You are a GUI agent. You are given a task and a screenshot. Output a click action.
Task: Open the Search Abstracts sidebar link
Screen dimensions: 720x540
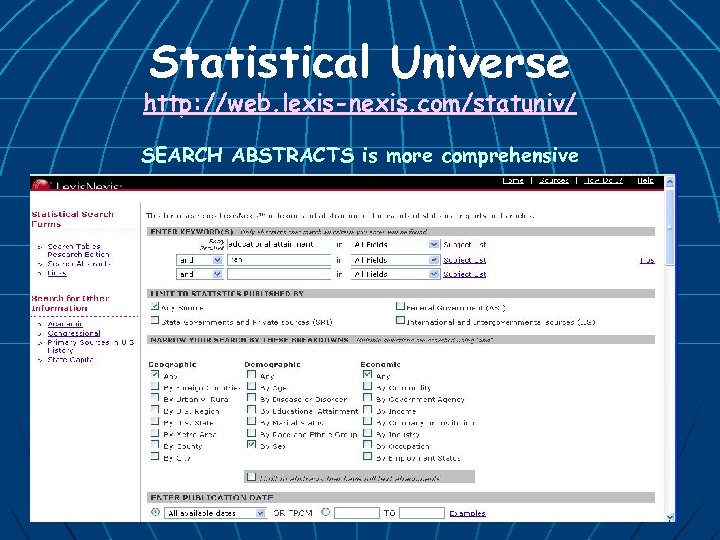click(x=79, y=264)
